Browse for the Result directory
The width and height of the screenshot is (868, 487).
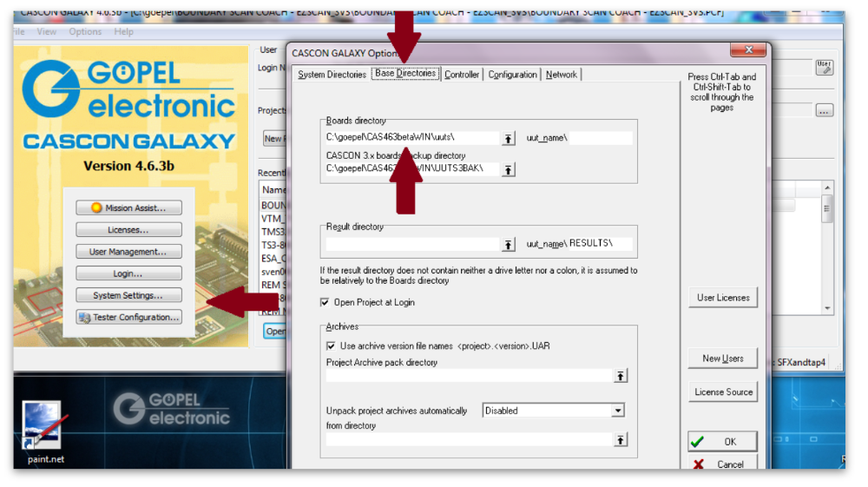click(508, 245)
